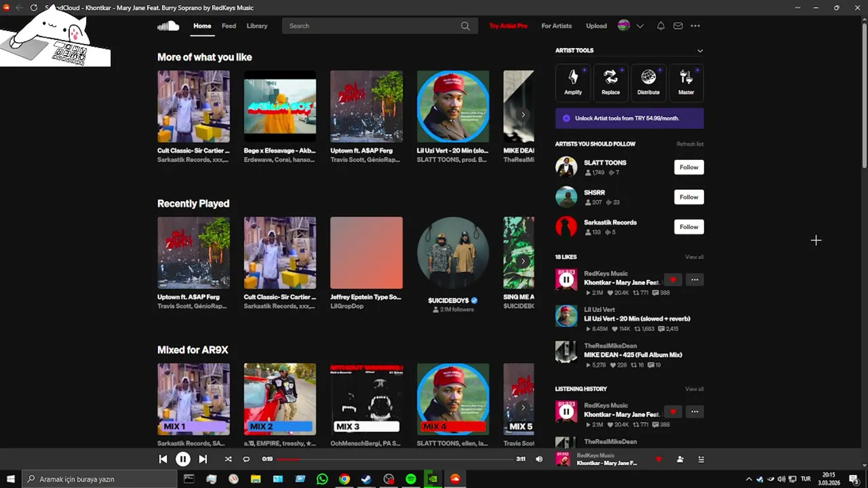This screenshot has height=488, width=868.
Task: Open Lil Uzi Vert - 20 Min in Likes list
Action: click(637, 319)
